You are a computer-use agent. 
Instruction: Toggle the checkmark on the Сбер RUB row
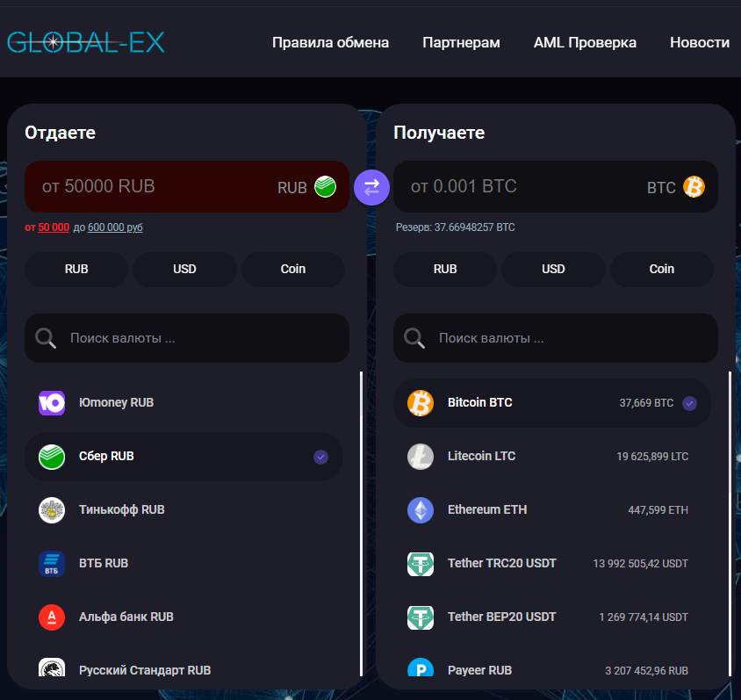[320, 457]
